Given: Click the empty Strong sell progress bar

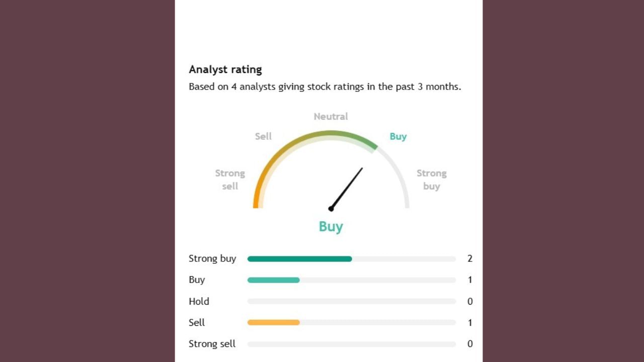Looking at the screenshot, I should (x=351, y=344).
